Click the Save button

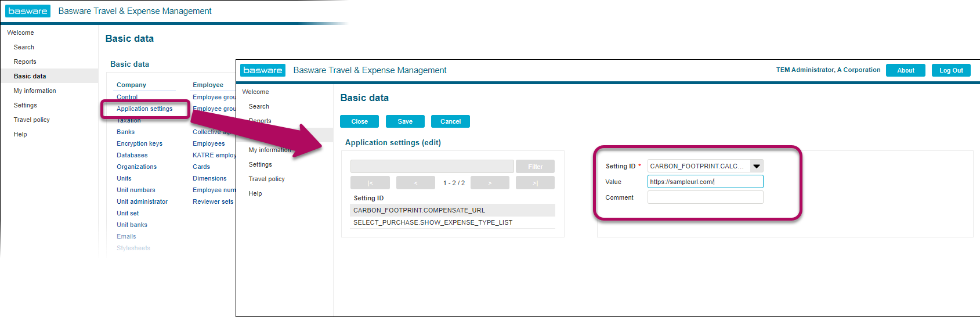click(405, 121)
